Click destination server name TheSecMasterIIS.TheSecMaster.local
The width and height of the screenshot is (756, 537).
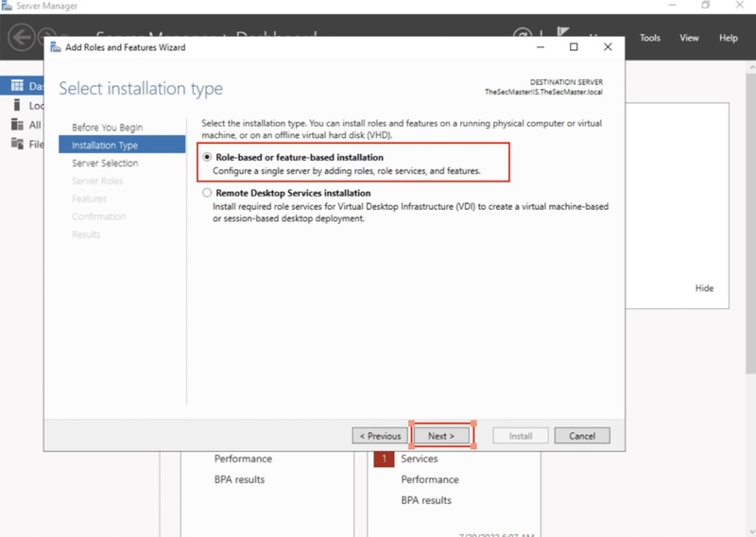pos(543,92)
